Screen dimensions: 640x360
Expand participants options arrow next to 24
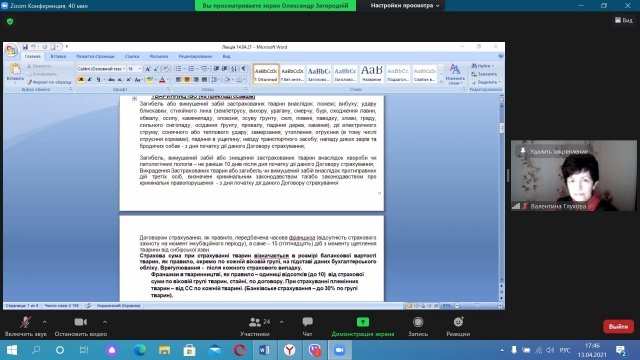tap(282, 322)
